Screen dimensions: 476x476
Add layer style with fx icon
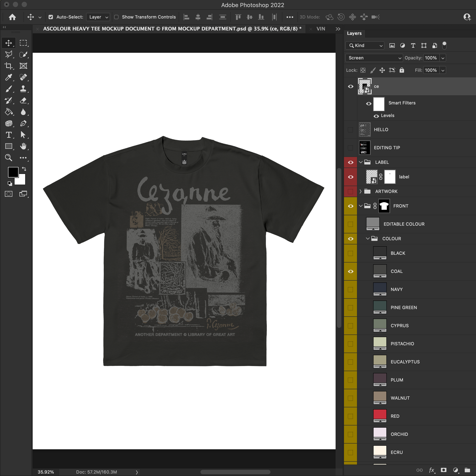[432, 470]
